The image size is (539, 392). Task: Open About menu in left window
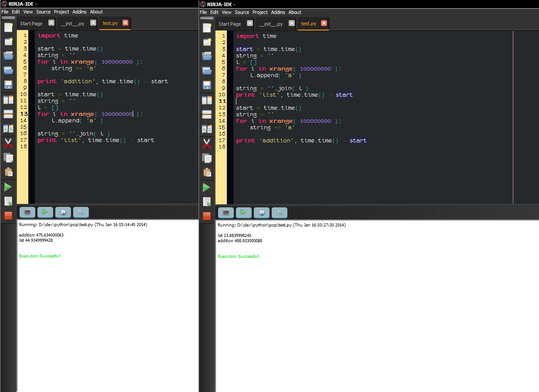[x=96, y=12]
